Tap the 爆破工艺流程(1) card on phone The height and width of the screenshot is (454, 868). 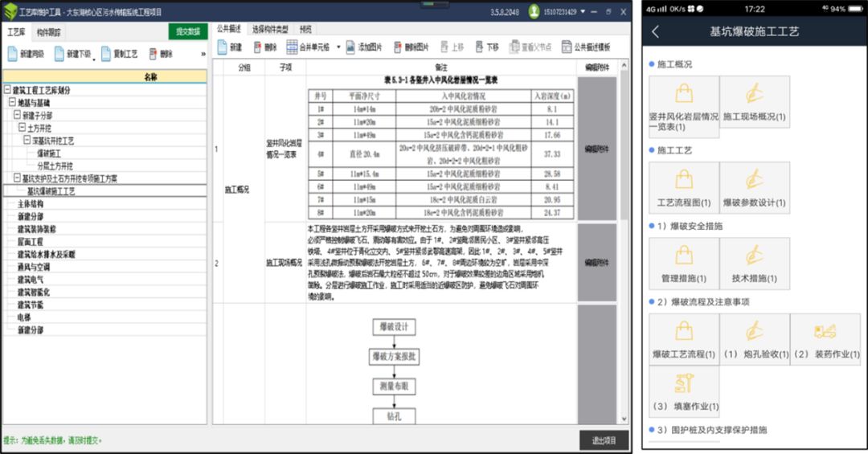tap(684, 339)
